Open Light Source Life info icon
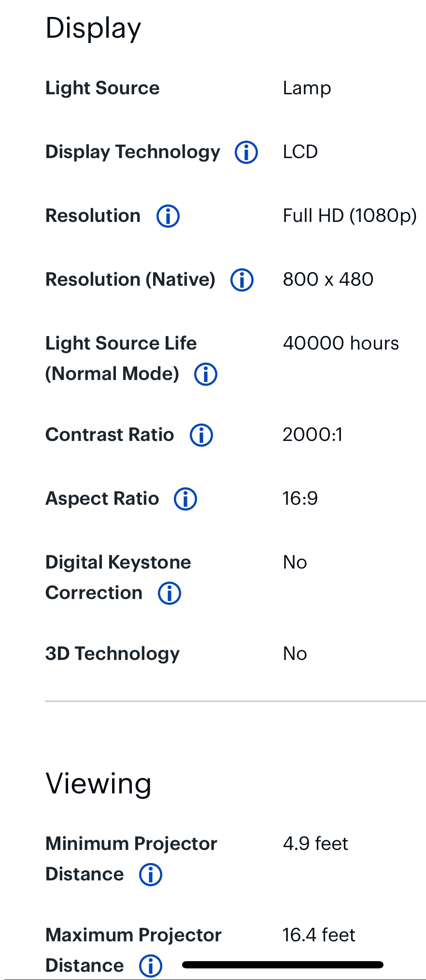Viewport: 426px width, 980px height. tap(206, 374)
